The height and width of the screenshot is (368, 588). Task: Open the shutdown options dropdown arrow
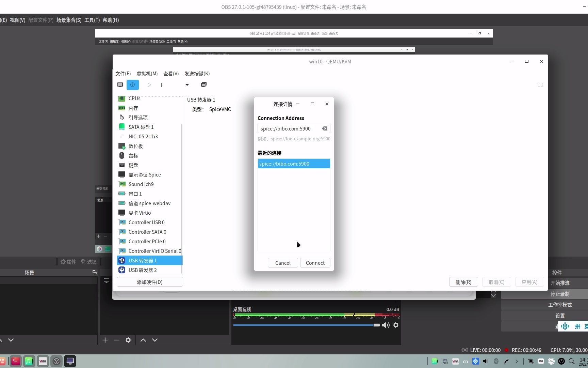click(x=186, y=85)
